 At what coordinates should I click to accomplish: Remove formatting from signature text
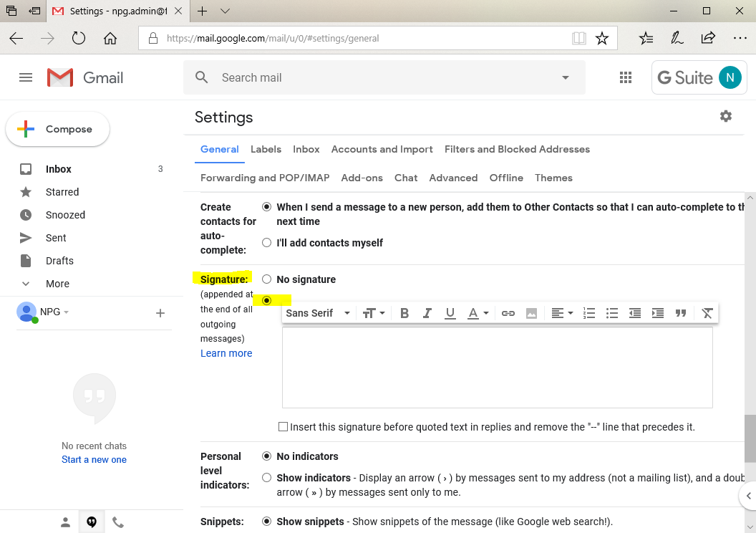(707, 313)
